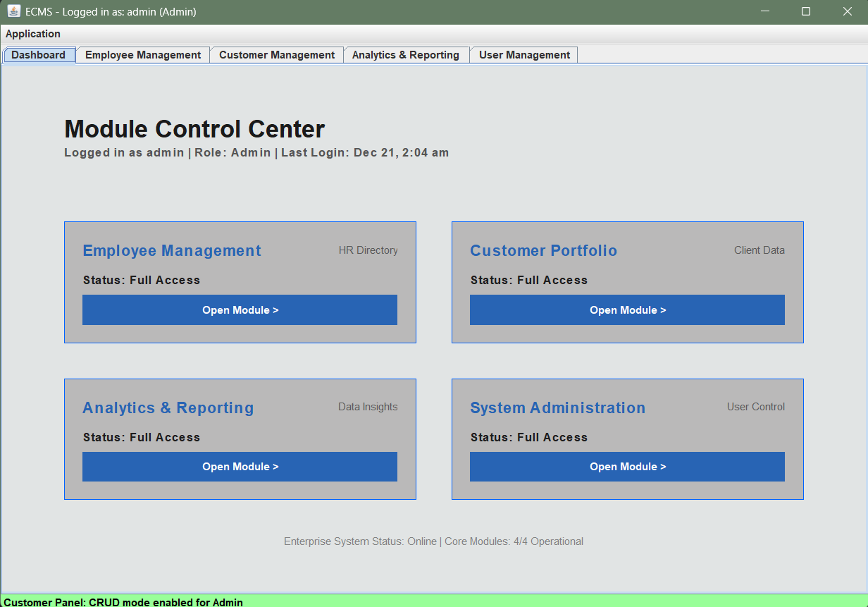This screenshot has width=868, height=607.
Task: Switch to the Employee Management tab
Action: pyautogui.click(x=143, y=55)
